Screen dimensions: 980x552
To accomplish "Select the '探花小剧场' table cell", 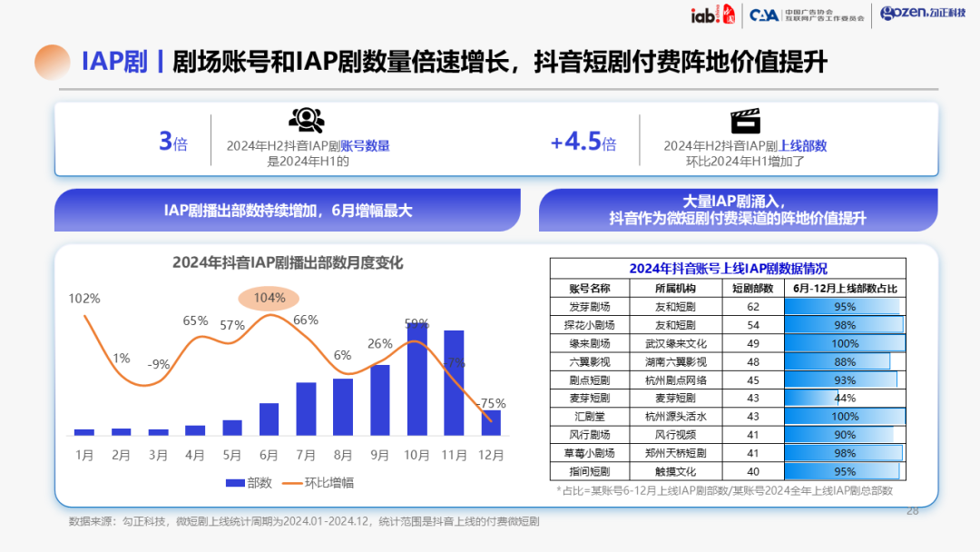I will (x=590, y=325).
